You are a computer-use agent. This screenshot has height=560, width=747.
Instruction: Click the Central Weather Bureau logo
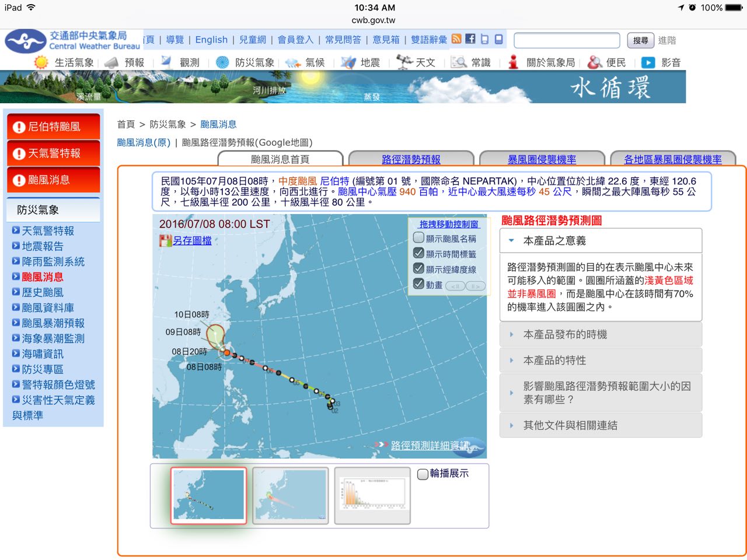pos(26,41)
